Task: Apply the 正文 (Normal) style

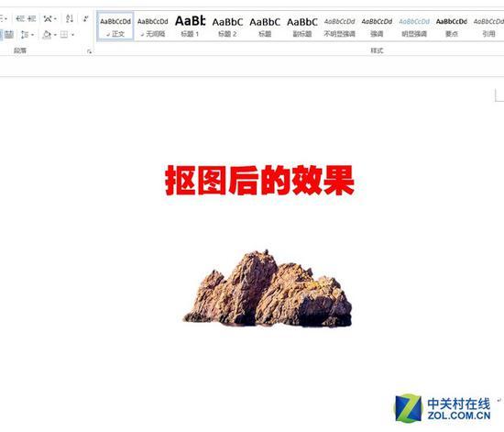Action: pyautogui.click(x=115, y=27)
